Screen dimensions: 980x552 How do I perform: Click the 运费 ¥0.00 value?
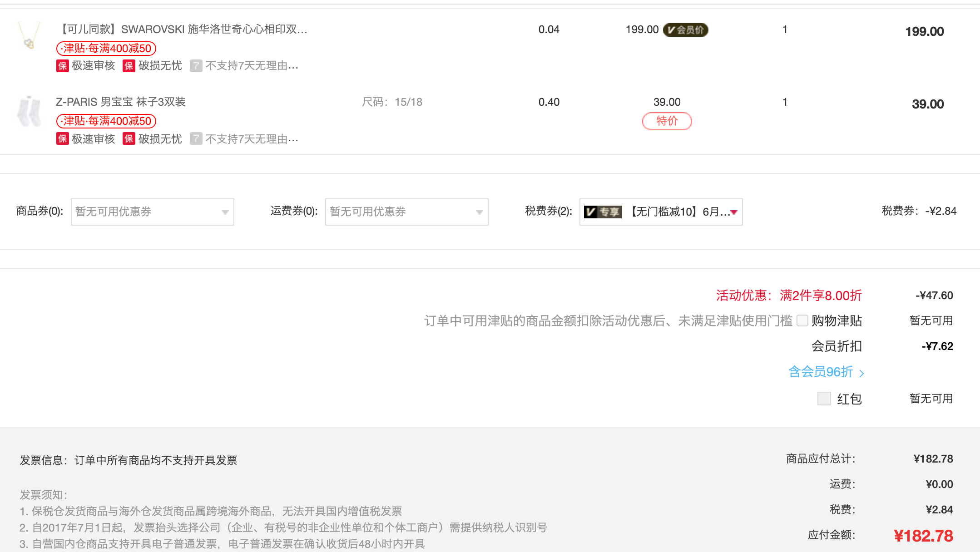click(x=939, y=484)
